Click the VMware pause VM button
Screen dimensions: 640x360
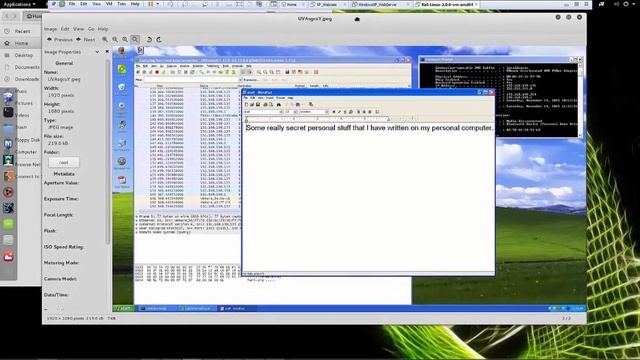150,4
